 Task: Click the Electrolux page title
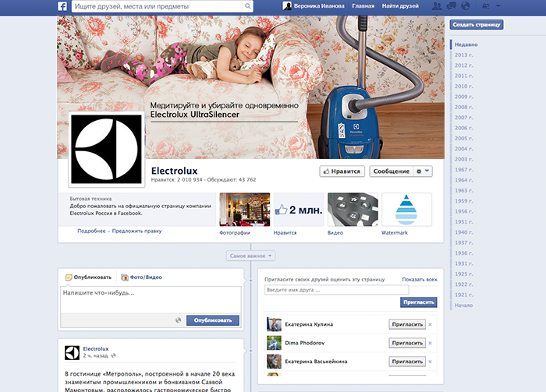click(x=175, y=171)
